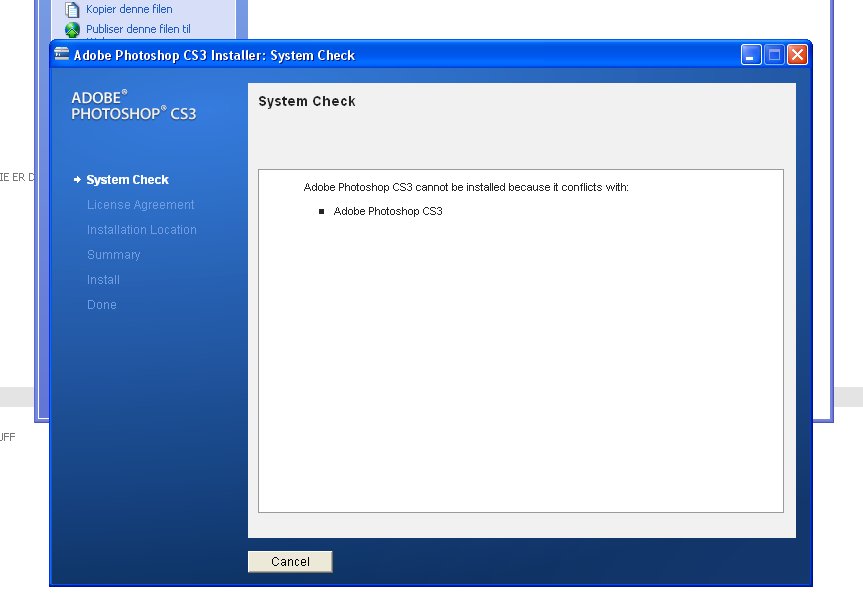Click the Cancel button
The width and height of the screenshot is (863, 611).
click(x=290, y=561)
